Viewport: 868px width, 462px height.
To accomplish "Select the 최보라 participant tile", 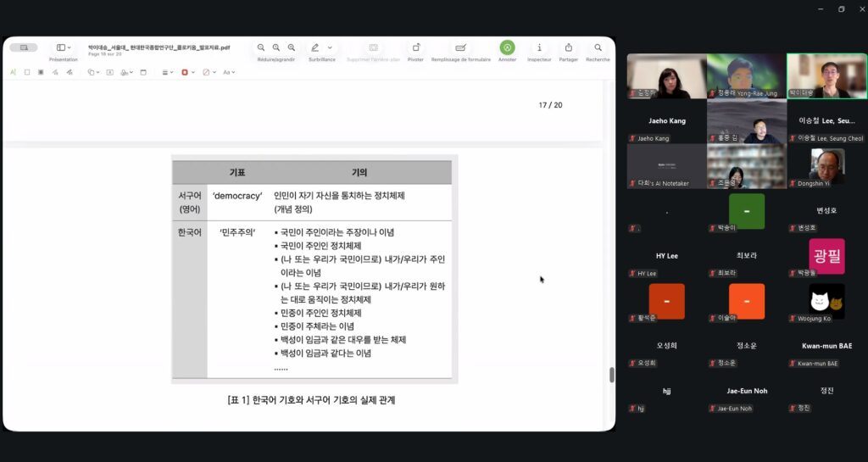I will 747,257.
